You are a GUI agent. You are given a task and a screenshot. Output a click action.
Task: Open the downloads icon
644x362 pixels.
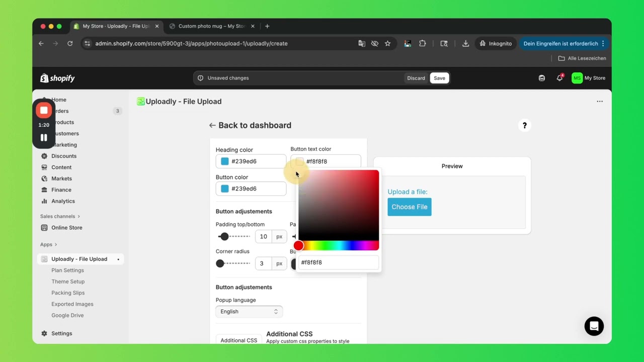coord(466,44)
